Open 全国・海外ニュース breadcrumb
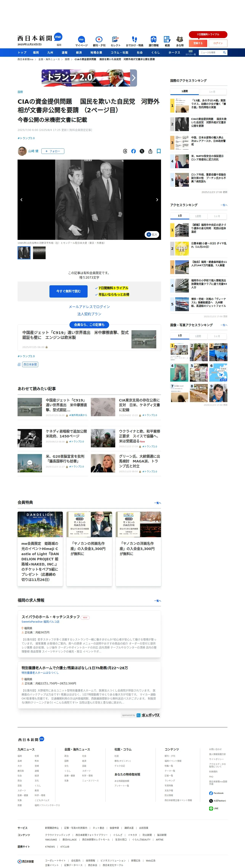Image resolution: width=245 pixels, height=868 pixels. click(x=49, y=59)
